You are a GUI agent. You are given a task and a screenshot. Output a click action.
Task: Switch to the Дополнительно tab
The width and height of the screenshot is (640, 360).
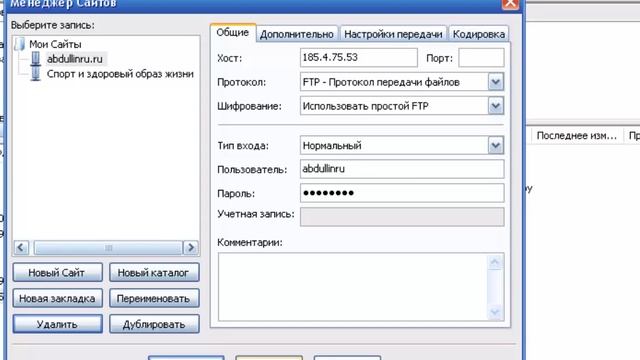coord(297,34)
